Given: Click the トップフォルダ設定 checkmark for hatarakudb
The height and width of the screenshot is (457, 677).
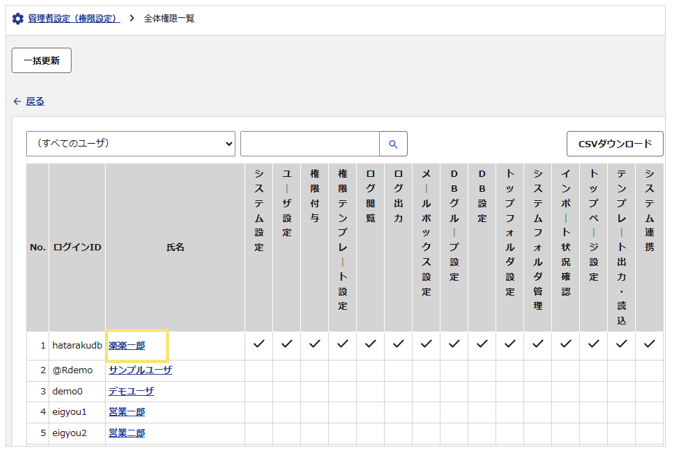Looking at the screenshot, I should [510, 344].
